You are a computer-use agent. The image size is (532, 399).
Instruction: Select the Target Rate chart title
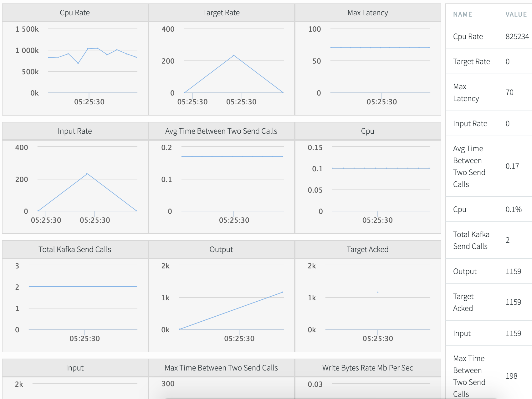pyautogui.click(x=221, y=13)
